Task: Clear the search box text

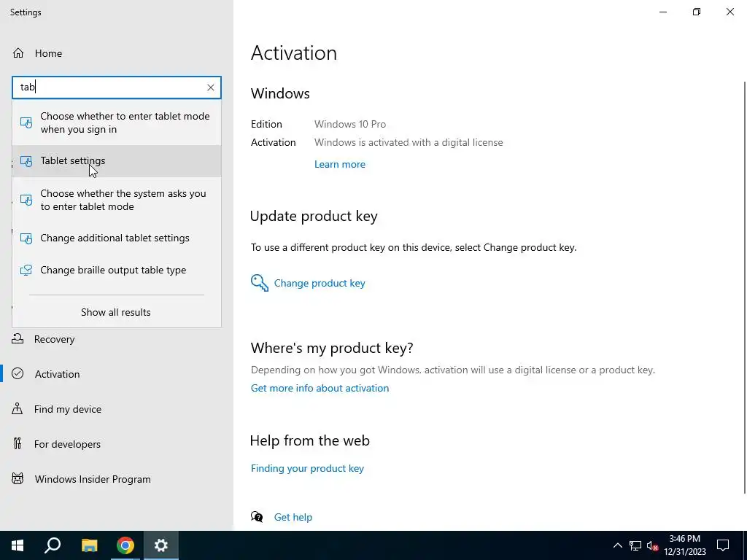Action: coord(211,87)
